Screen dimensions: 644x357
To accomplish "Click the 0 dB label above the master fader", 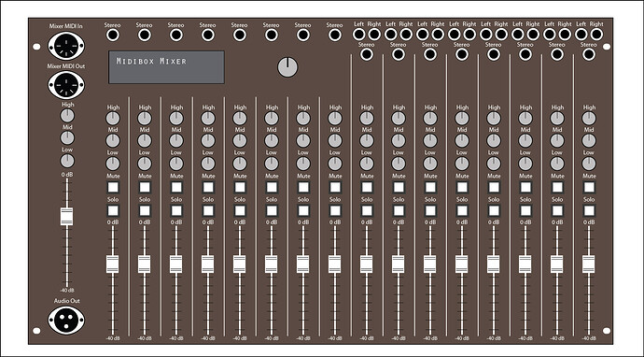I will click(67, 175).
